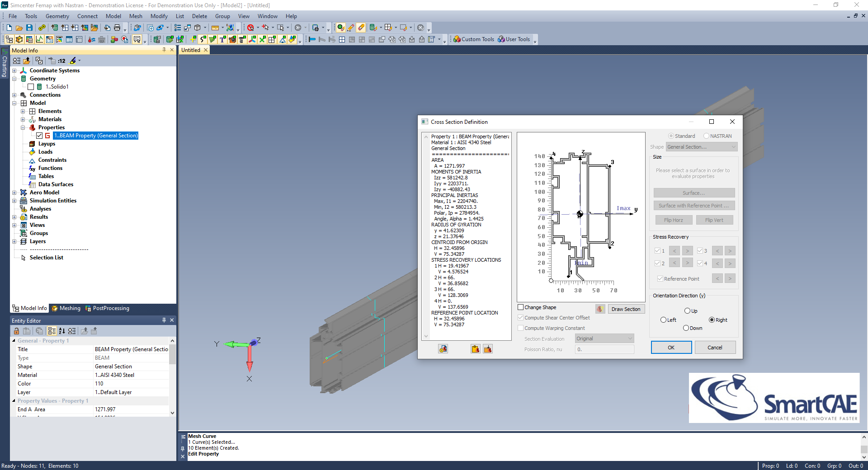Image resolution: width=868 pixels, height=470 pixels.
Task: Switch to the PostProcessing tab
Action: [107, 308]
